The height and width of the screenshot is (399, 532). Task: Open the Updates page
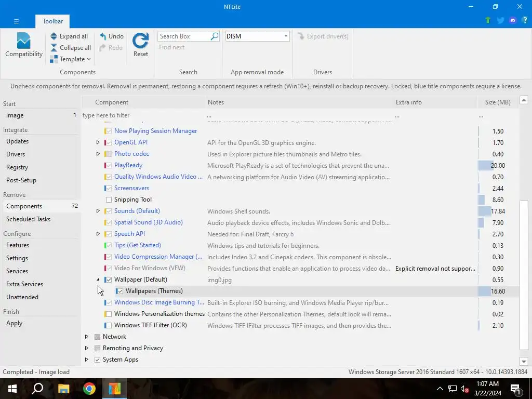pyautogui.click(x=41, y=141)
